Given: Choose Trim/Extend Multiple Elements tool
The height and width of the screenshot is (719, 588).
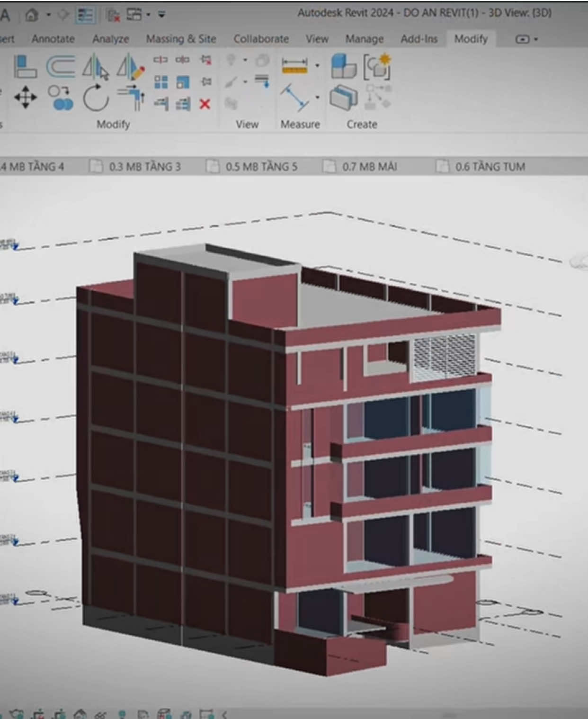Looking at the screenshot, I should (183, 104).
